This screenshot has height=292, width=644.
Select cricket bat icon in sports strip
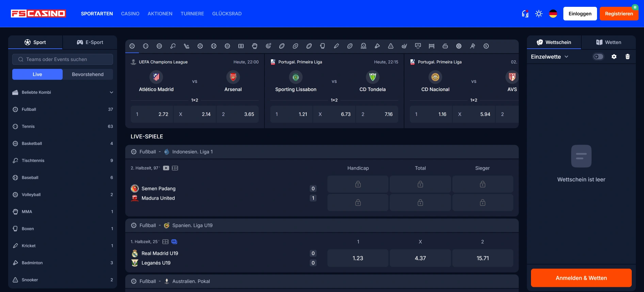click(336, 46)
